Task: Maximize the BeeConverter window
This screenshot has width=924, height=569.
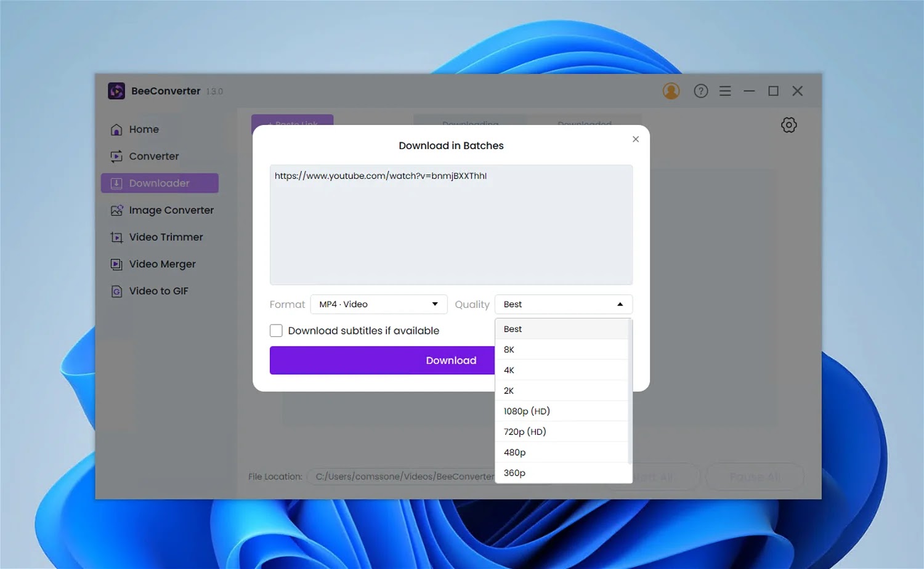Action: [773, 91]
